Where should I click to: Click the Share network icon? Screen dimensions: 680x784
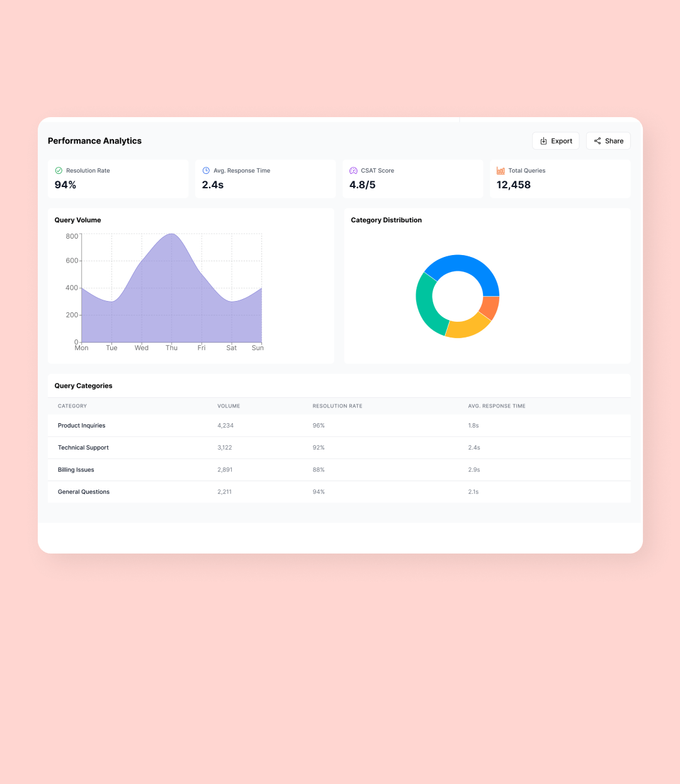pyautogui.click(x=598, y=141)
